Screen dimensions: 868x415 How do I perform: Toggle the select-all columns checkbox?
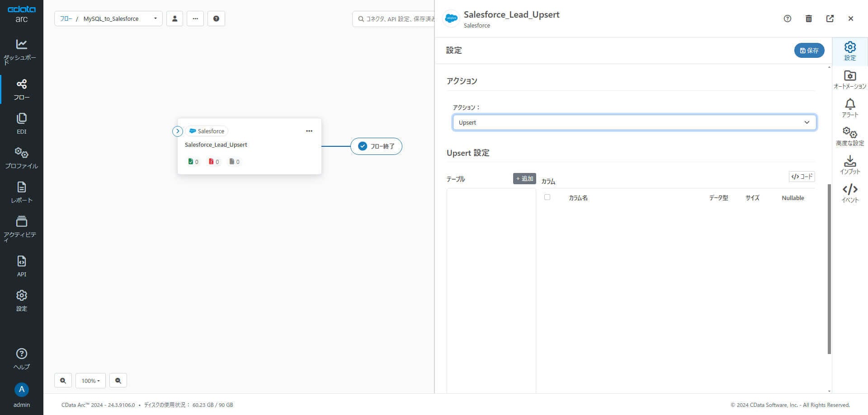(x=547, y=197)
